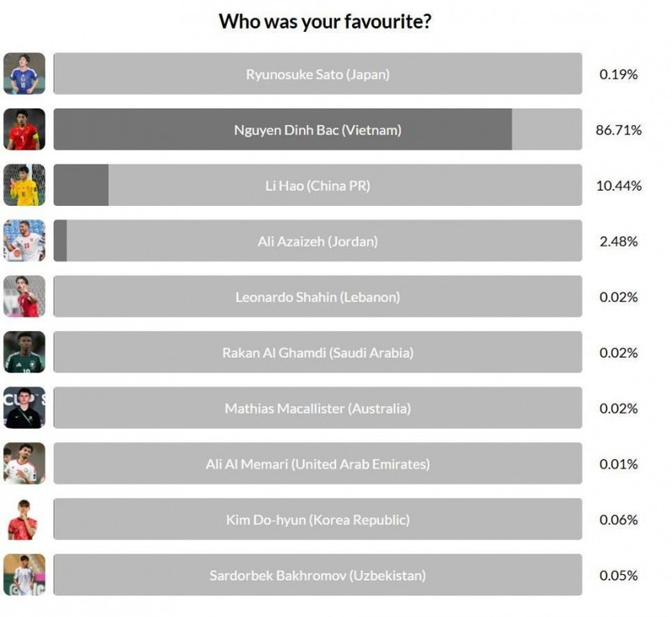
Task: Select Leonardo Shahin (Lebanon) poll option
Action: [x=318, y=297]
